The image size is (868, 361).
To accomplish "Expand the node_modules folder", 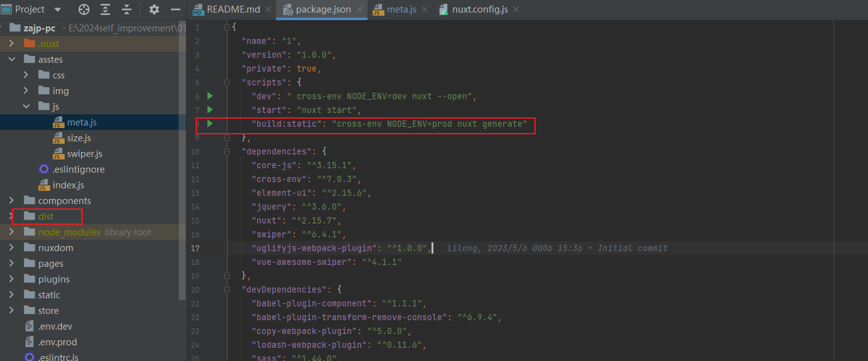I will point(12,232).
